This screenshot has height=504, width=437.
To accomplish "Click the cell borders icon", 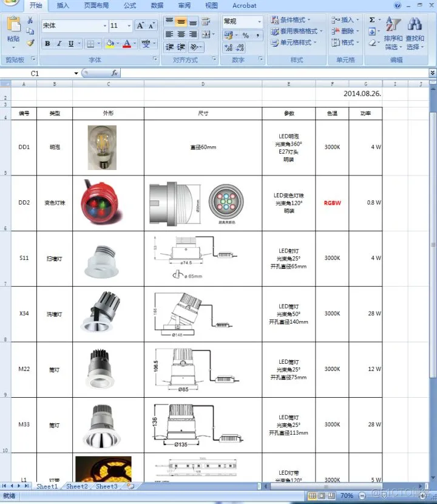I will tap(90, 44).
